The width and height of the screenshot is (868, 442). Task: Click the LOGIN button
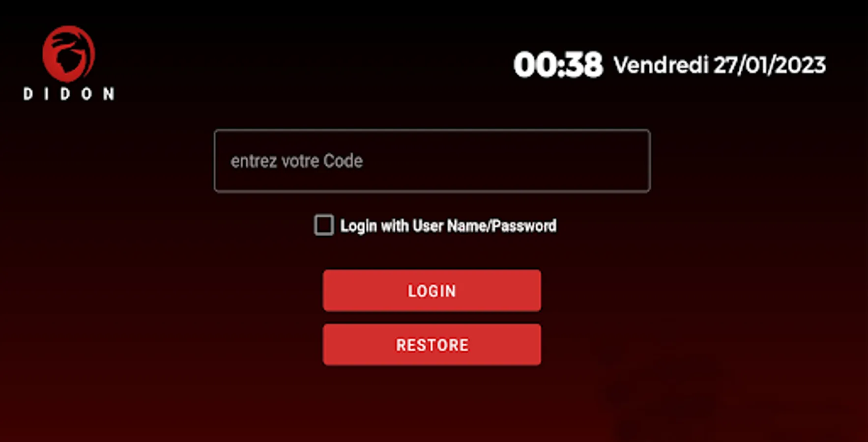432,290
